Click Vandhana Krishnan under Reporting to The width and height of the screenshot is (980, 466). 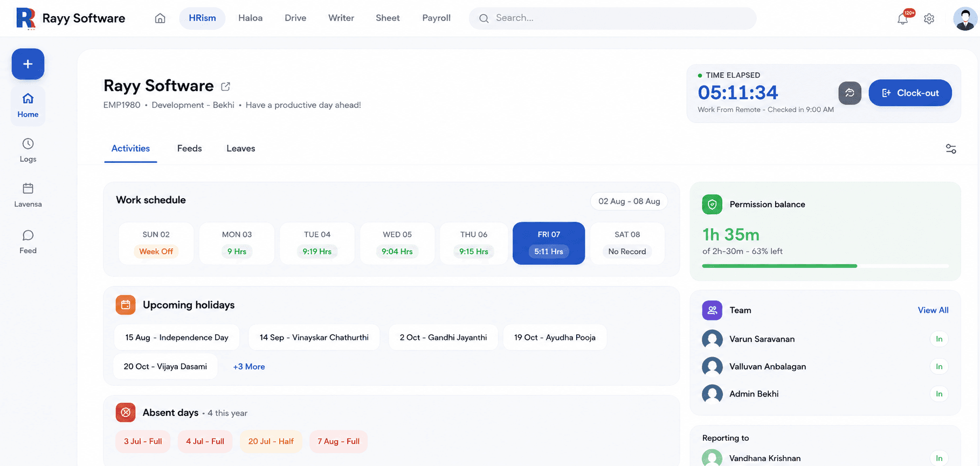click(765, 458)
